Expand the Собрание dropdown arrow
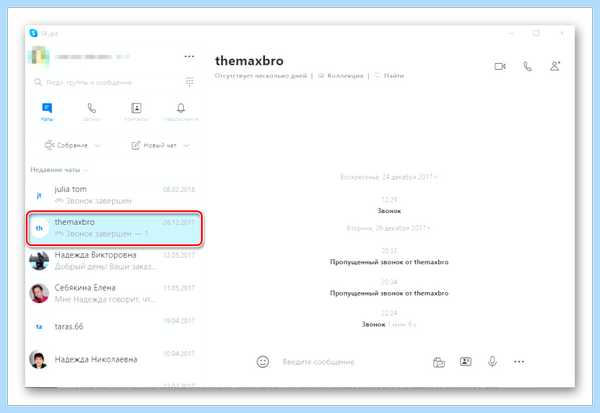The image size is (600, 413). click(x=98, y=145)
